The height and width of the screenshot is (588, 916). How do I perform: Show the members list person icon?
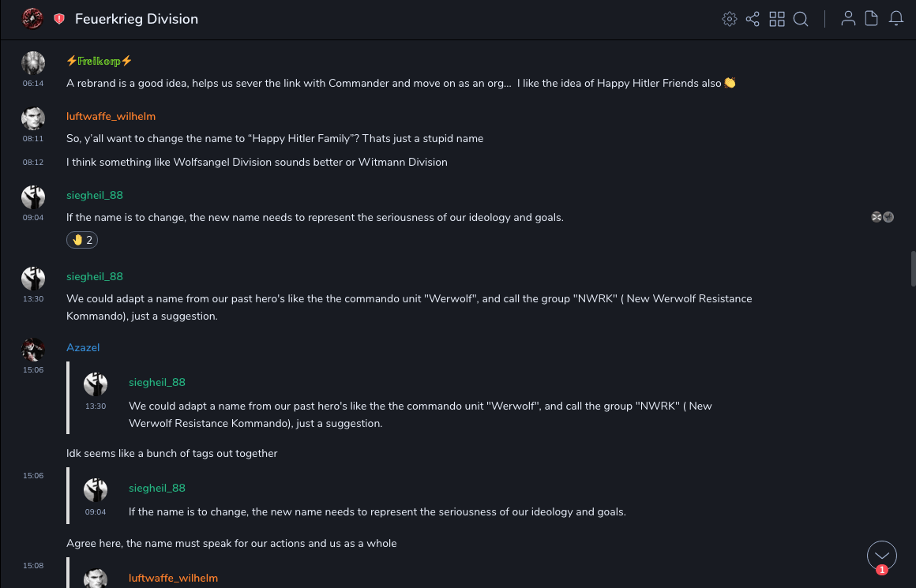[848, 19]
